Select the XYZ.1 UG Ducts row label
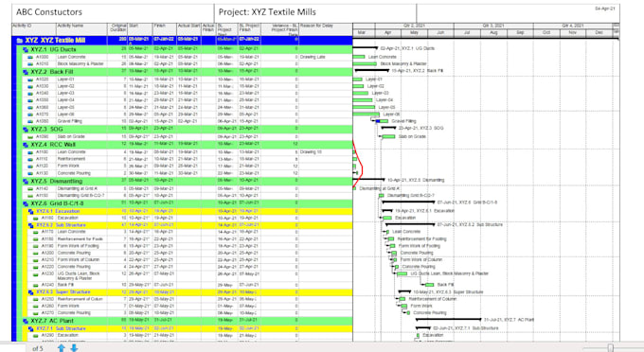Image resolution: width=644 pixels, height=352 pixels. pos(53,49)
